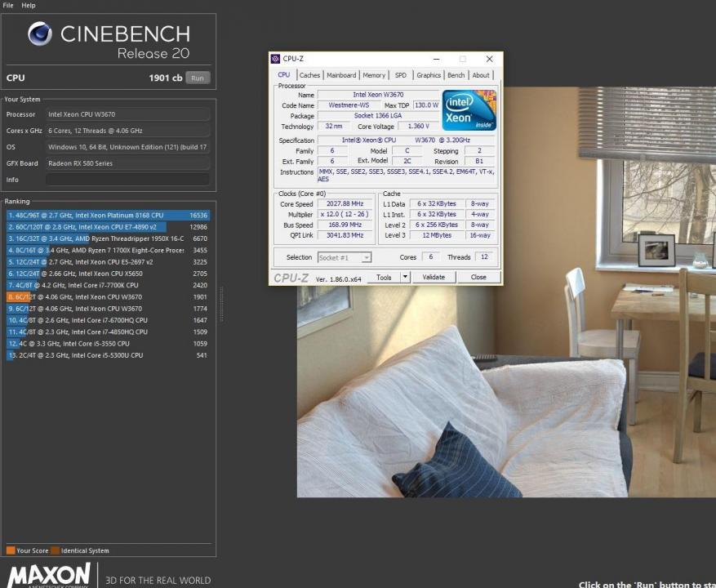Click the Close button in CPU-Z
Screen dimensions: 716x588
coord(478,278)
